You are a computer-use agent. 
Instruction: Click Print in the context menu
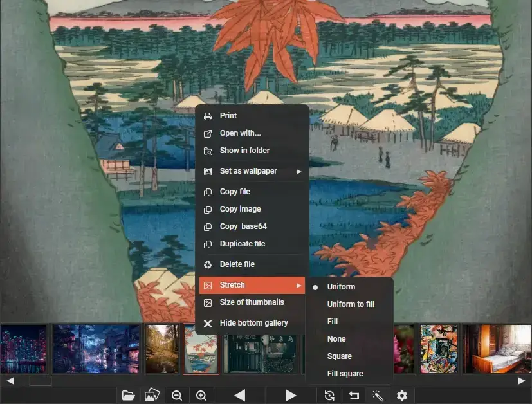coord(228,116)
